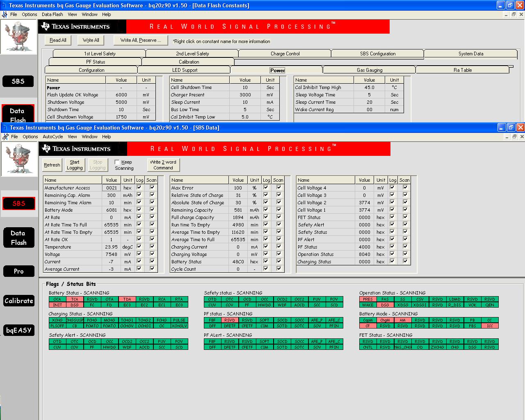525x420 pixels.
Task: Toggle Scan checkbox for Cell Voltage 4
Action: pos(405,187)
